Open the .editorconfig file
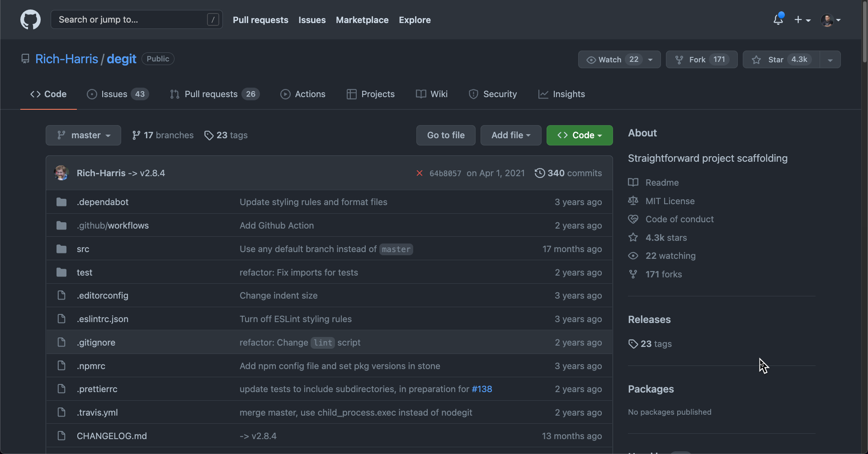 coord(103,295)
